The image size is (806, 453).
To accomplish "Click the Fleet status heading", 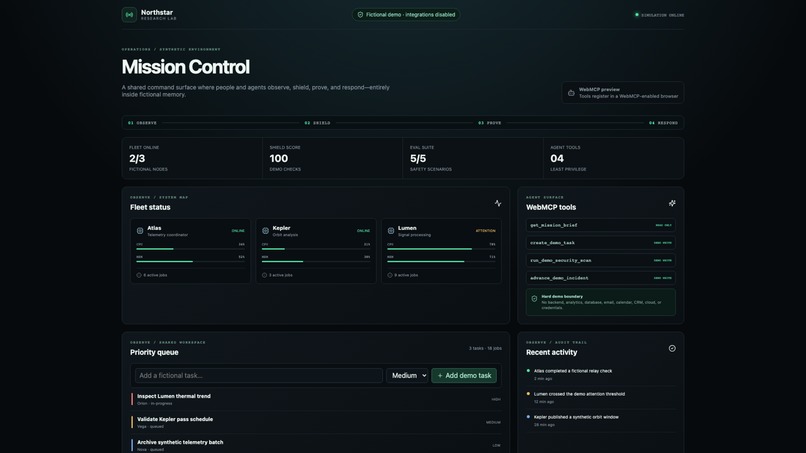I will point(150,207).
